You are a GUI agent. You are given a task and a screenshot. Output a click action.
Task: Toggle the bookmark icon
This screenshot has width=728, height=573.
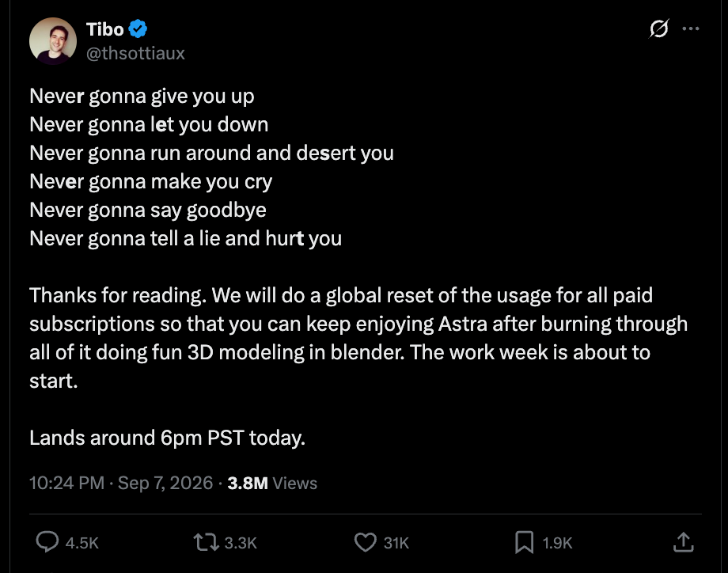pyautogui.click(x=524, y=542)
